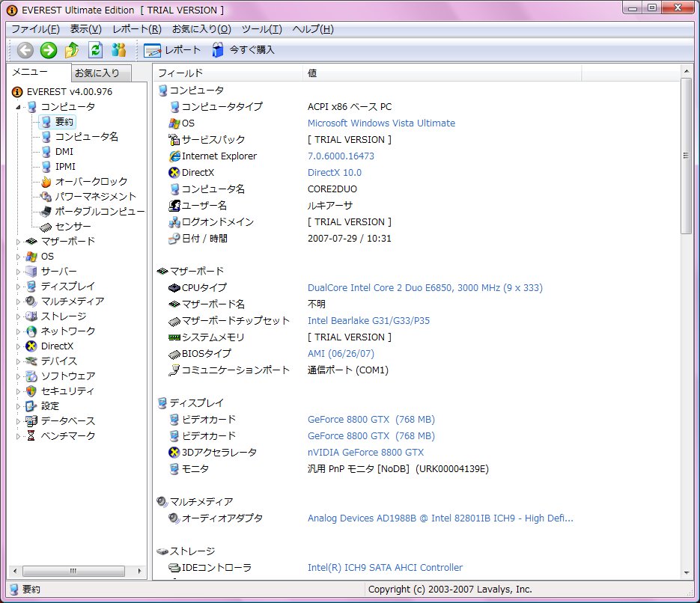Viewport: 700px width, 603px height.
Task: Expand the ディスプレイ tree node
Action: 18,287
